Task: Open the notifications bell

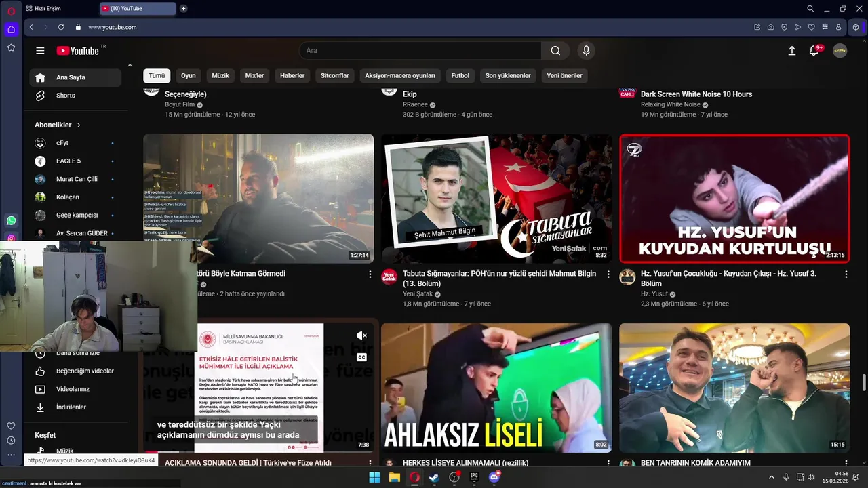Action: click(814, 51)
